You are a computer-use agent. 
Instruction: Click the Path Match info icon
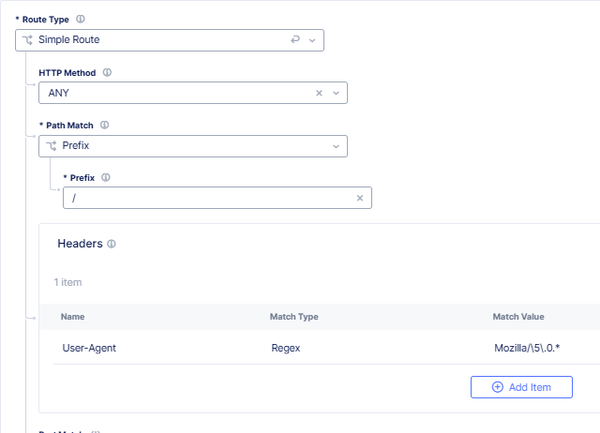click(x=104, y=125)
